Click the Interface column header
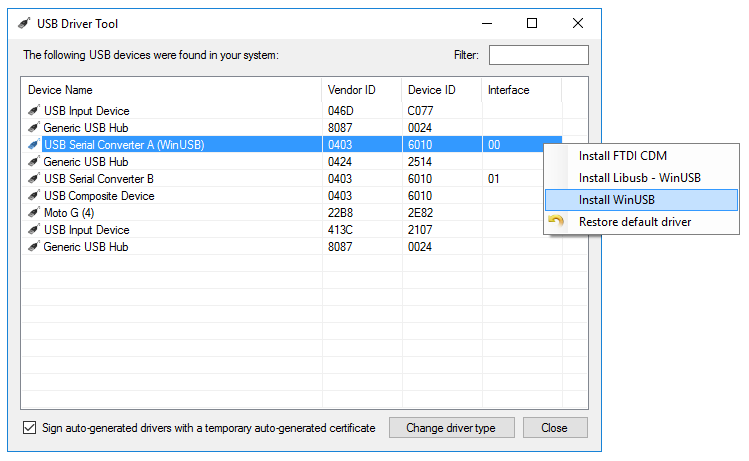The width and height of the screenshot is (749, 461). coord(520,90)
